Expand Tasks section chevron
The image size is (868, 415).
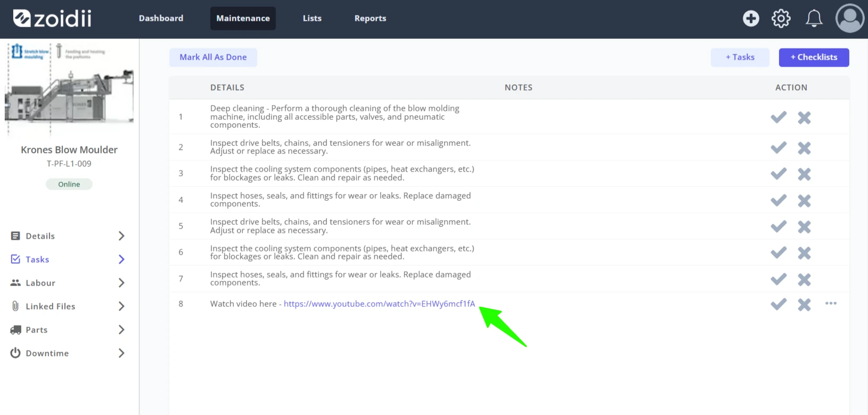point(121,259)
